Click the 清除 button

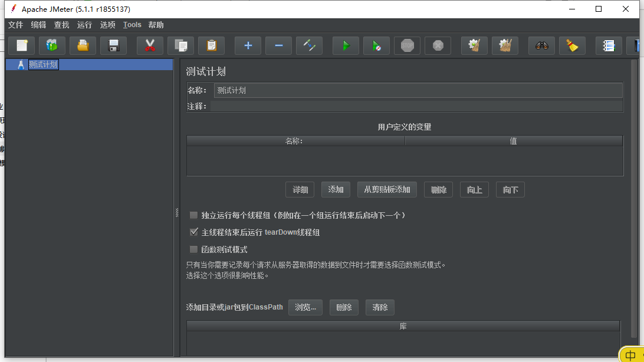(x=380, y=307)
